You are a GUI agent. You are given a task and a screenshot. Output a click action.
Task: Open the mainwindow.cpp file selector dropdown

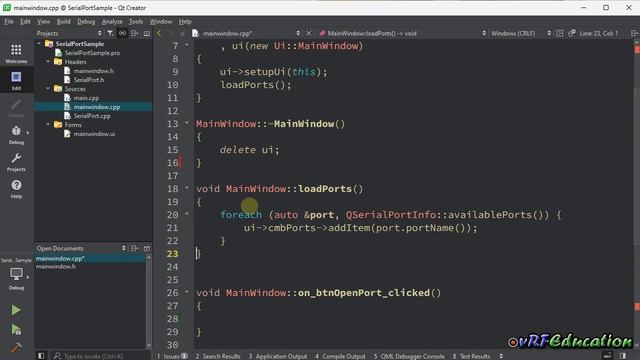tap(298, 33)
